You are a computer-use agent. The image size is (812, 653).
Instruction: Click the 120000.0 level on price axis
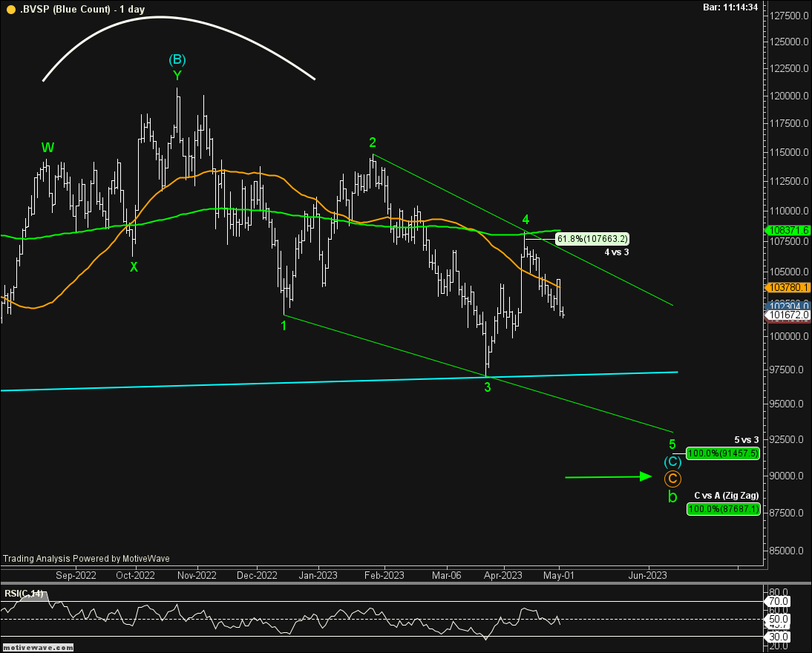(x=789, y=96)
